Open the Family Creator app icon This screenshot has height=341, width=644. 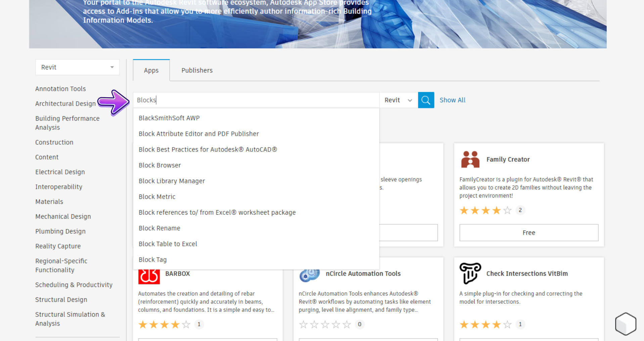coord(470,160)
